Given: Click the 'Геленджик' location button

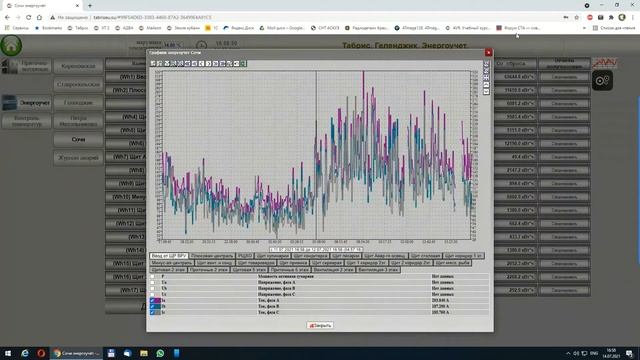Looking at the screenshot, I should [x=78, y=103].
